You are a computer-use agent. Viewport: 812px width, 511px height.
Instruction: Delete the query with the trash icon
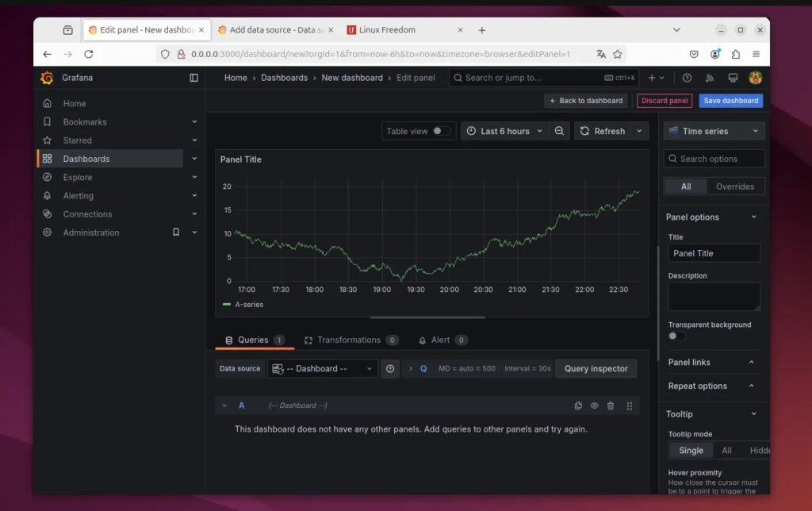(611, 405)
